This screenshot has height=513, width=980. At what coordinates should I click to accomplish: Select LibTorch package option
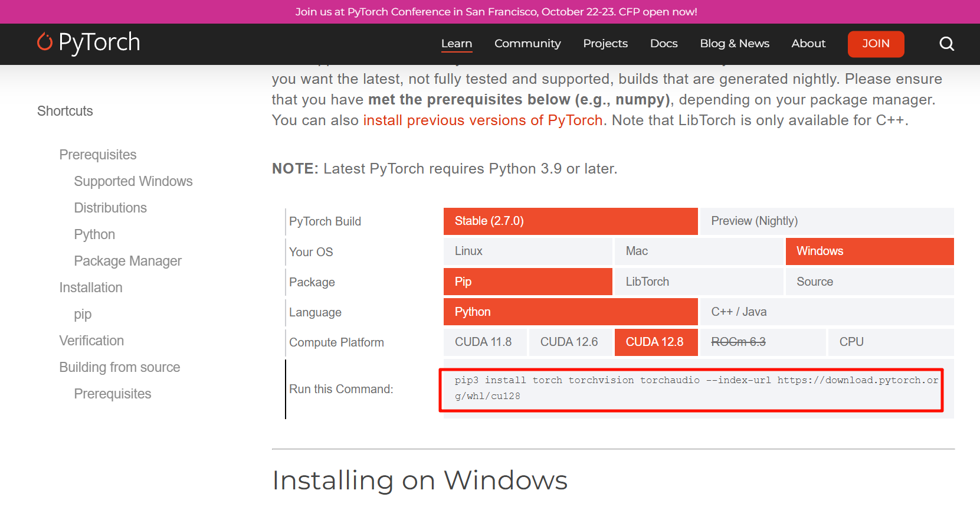pyautogui.click(x=699, y=282)
